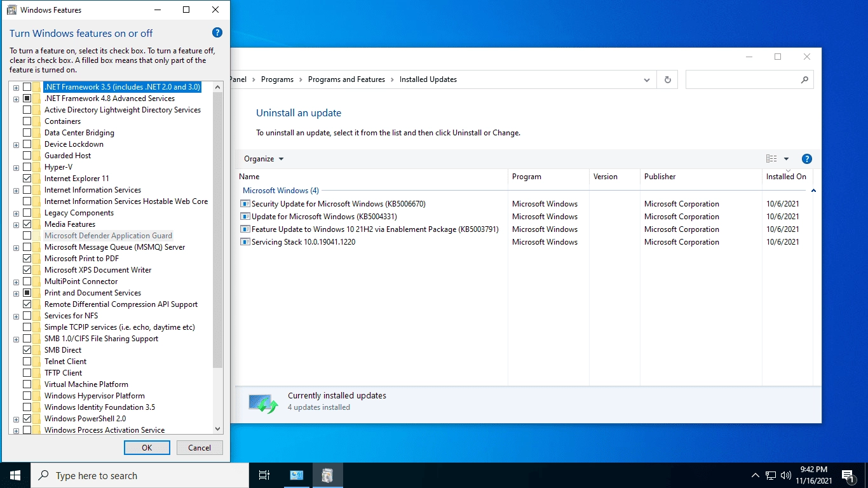Enable Hyper-V checkbox
The width and height of the screenshot is (868, 488).
(27, 167)
